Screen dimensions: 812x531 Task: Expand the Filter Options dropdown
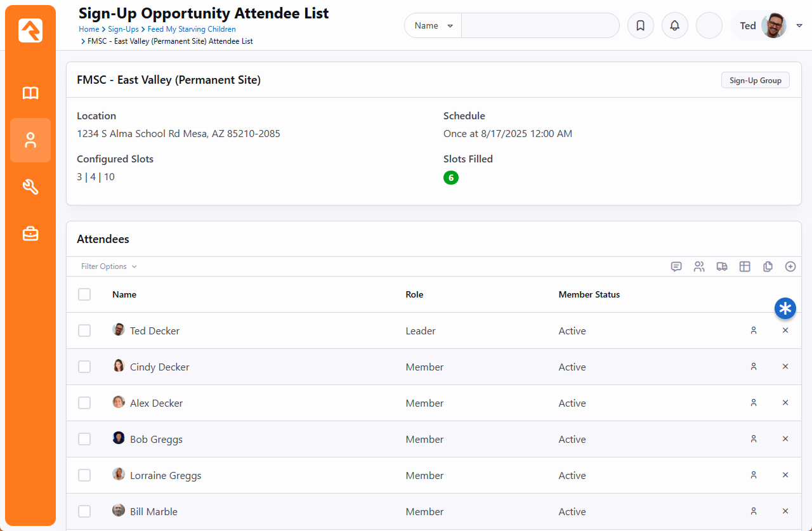tap(108, 266)
